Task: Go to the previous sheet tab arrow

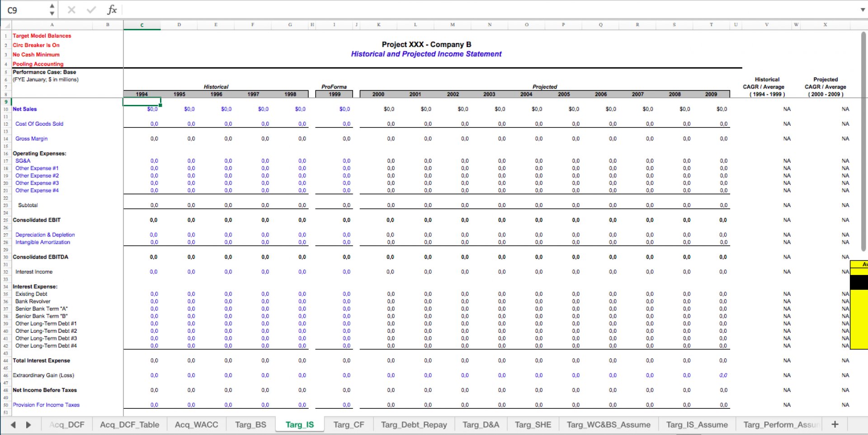Action: click(13, 425)
